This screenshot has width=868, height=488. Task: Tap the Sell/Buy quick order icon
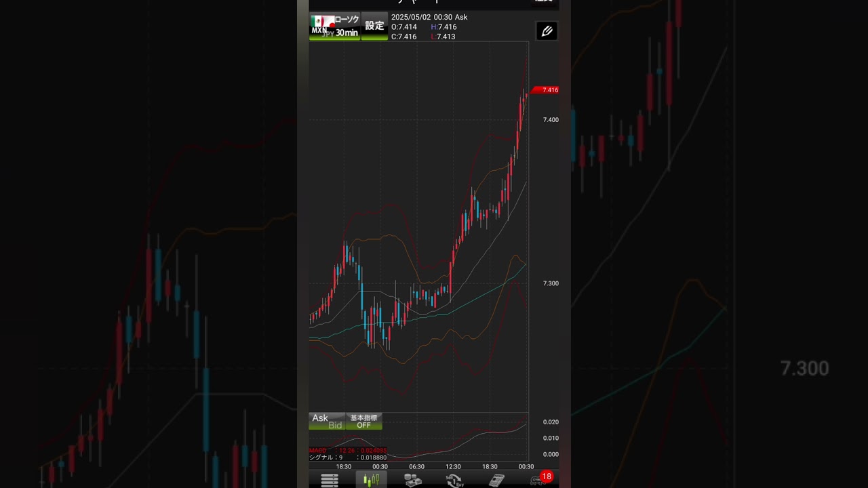pos(454,481)
